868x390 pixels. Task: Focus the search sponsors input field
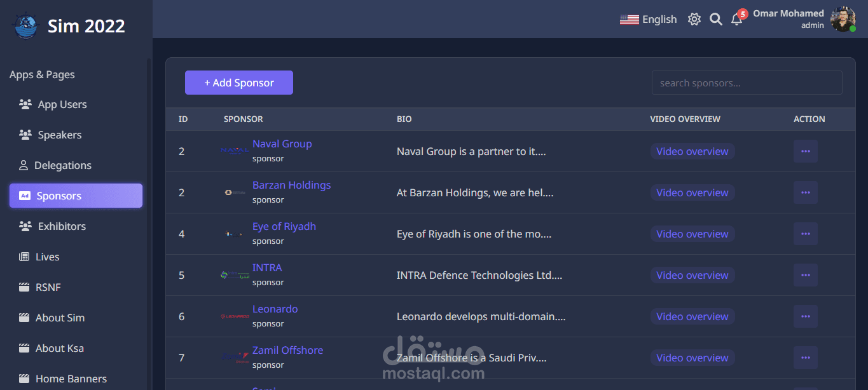(747, 83)
